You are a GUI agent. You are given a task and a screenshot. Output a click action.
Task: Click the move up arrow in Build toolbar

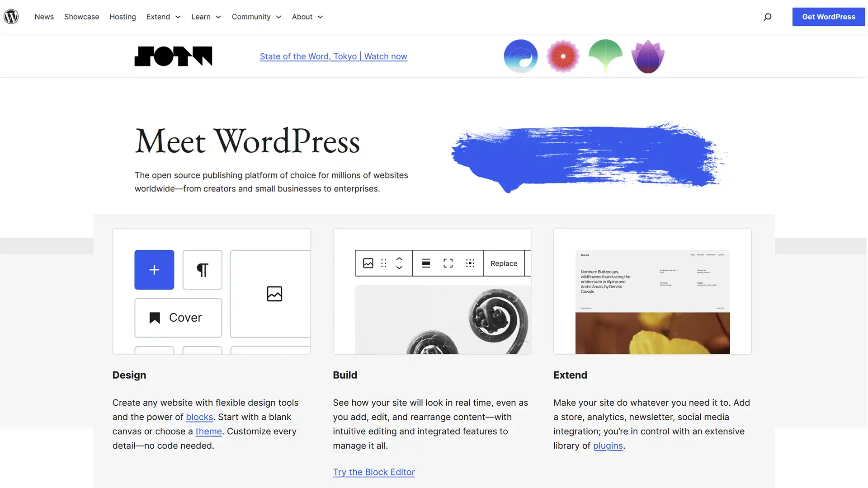pos(399,259)
